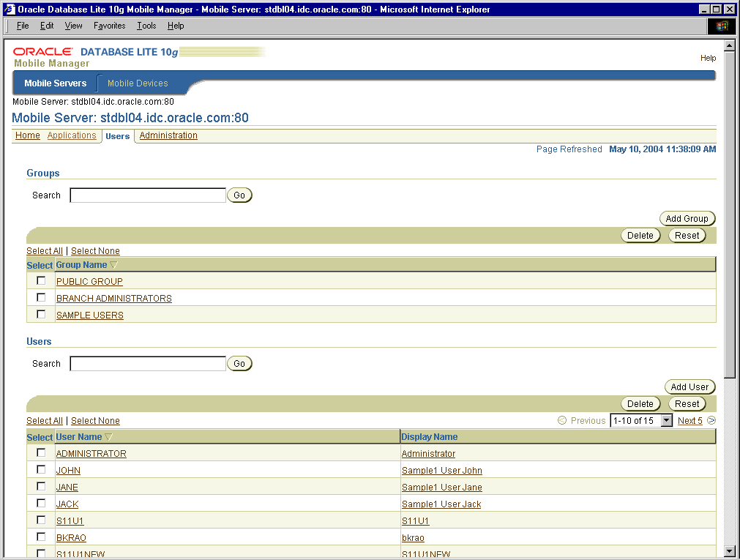740x560 pixels.
Task: Click the scrollbar down arrow
Action: click(730, 551)
